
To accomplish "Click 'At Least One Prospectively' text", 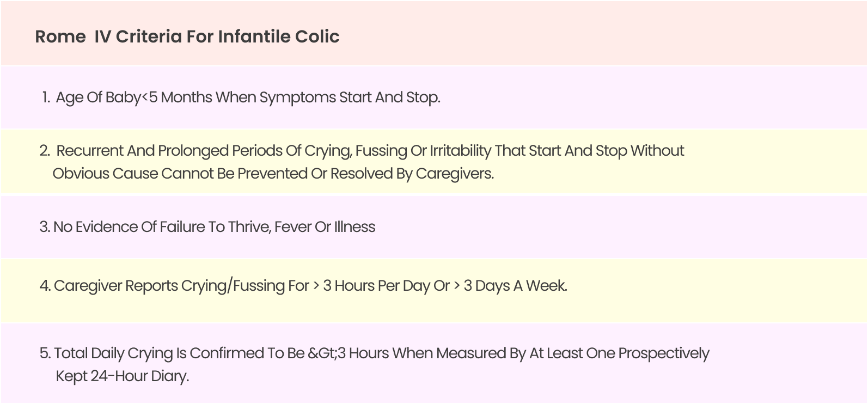I will click(x=619, y=353).
